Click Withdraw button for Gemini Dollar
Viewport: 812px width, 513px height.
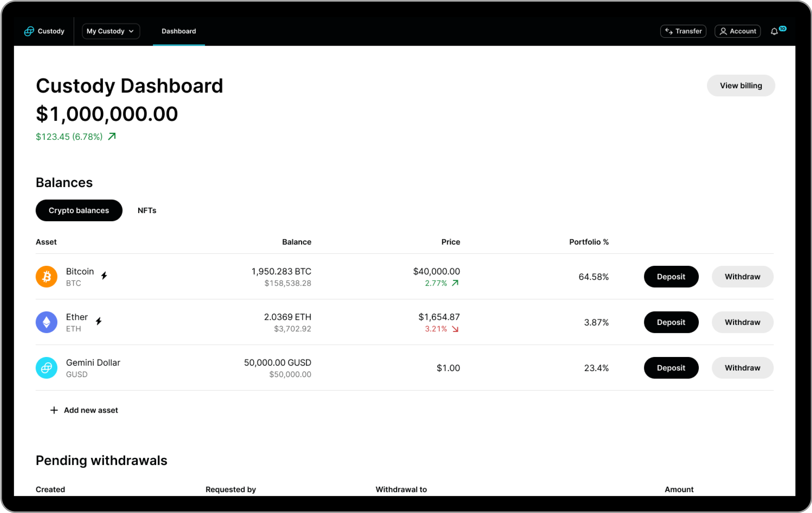(742, 367)
